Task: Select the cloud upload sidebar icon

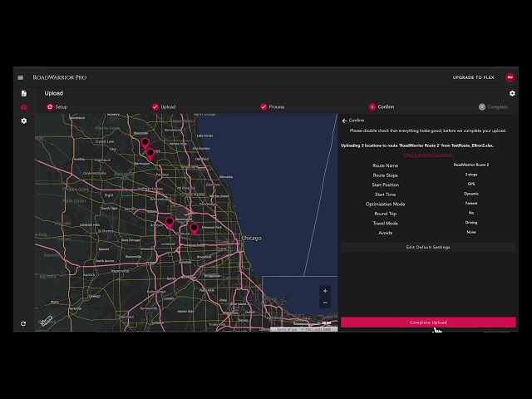Action: pos(24,107)
